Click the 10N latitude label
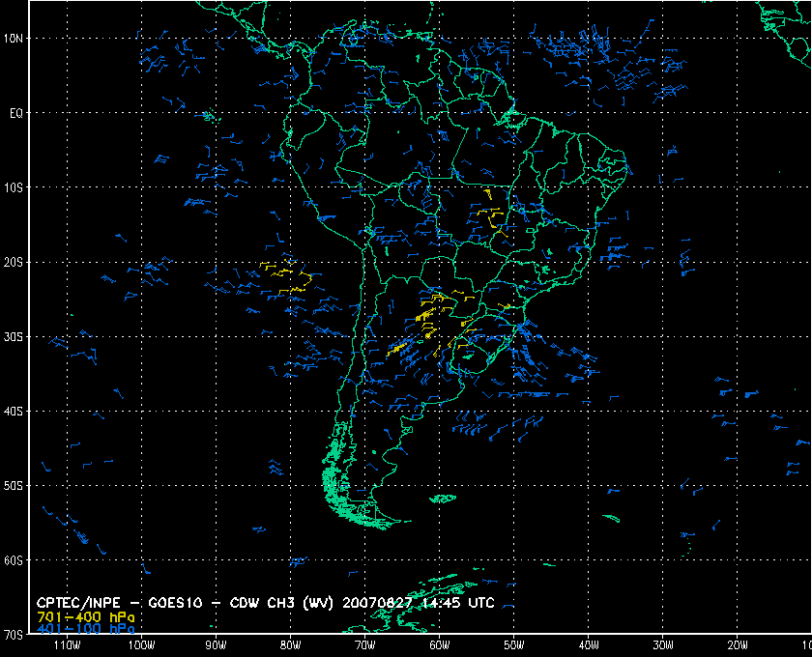Viewport: 812px width, 657px height. (15, 38)
